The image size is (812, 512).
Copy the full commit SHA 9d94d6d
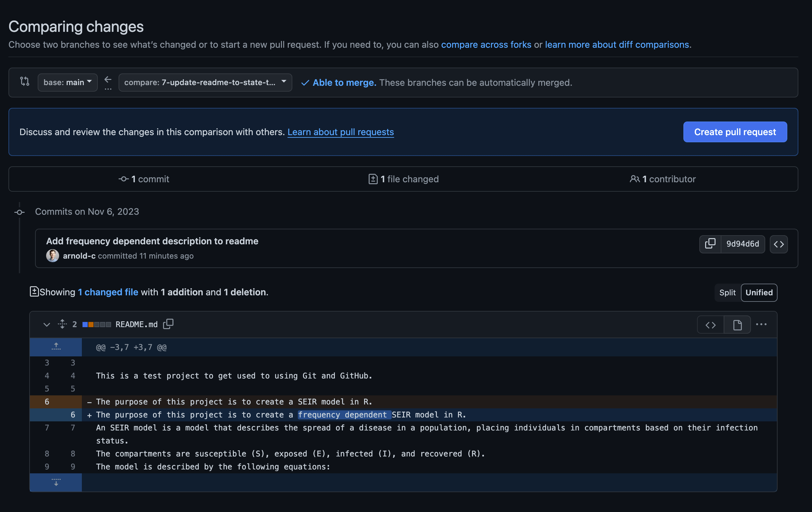pos(710,244)
